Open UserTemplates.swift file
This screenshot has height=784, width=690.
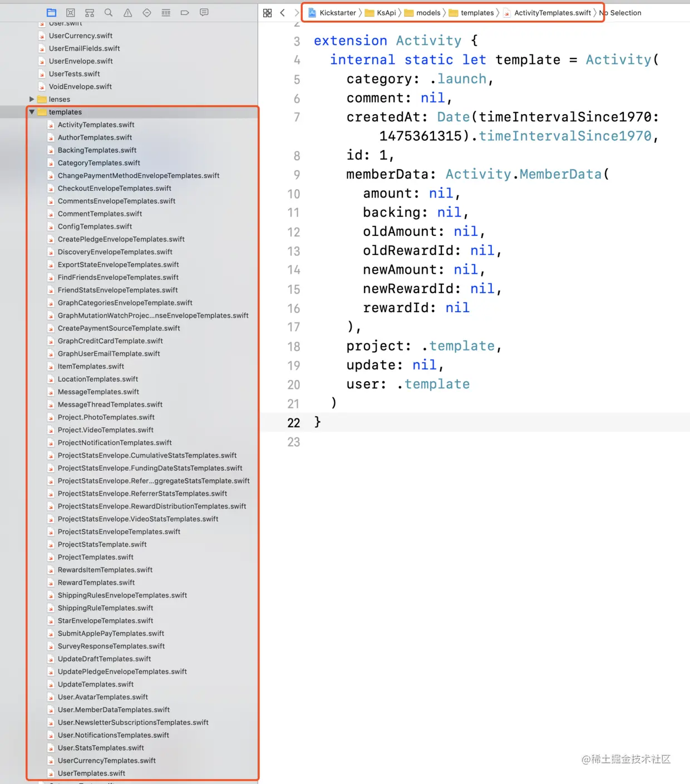click(x=91, y=773)
